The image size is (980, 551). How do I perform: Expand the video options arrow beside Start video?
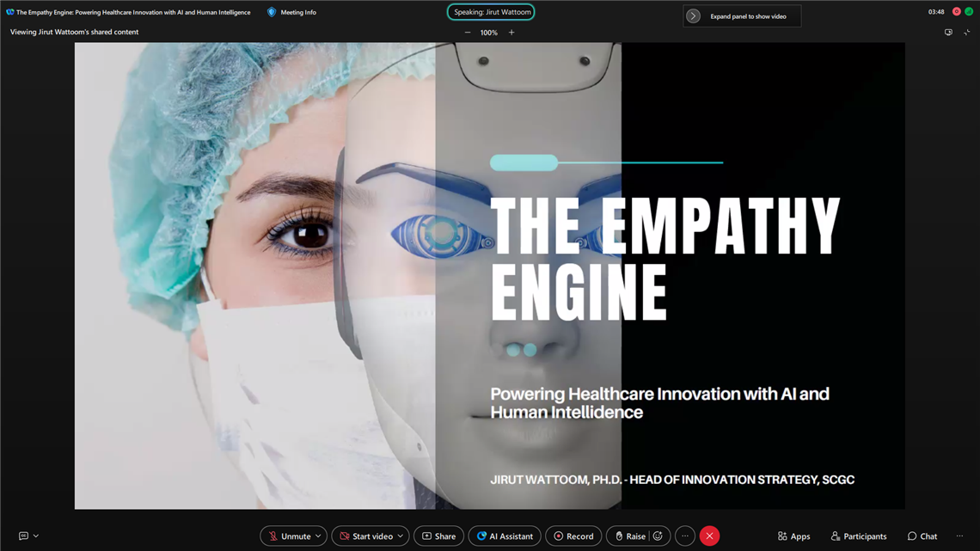click(401, 536)
